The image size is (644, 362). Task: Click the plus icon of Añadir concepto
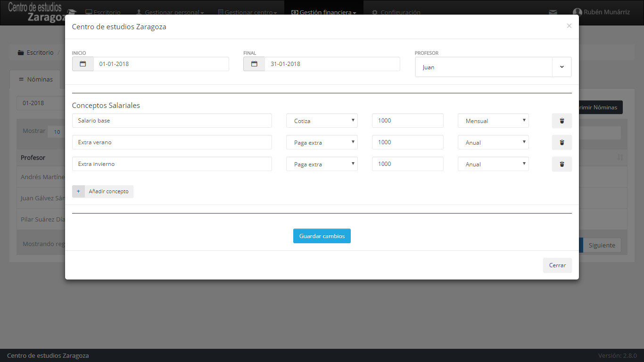(x=78, y=191)
